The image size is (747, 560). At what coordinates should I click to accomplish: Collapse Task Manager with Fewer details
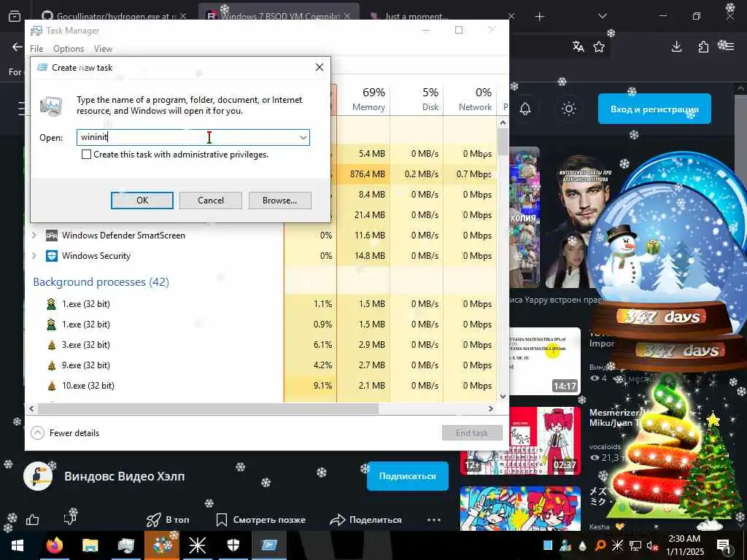65,433
